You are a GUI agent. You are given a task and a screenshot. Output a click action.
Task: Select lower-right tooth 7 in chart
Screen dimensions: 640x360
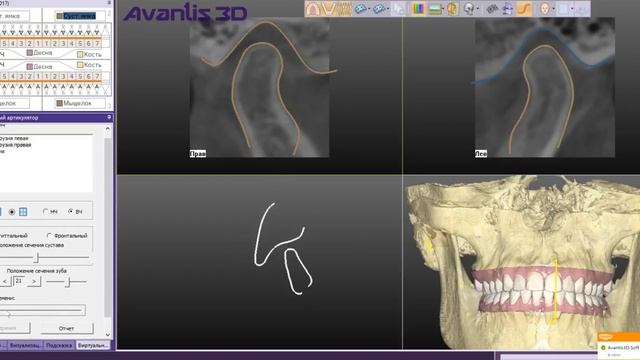[97, 76]
